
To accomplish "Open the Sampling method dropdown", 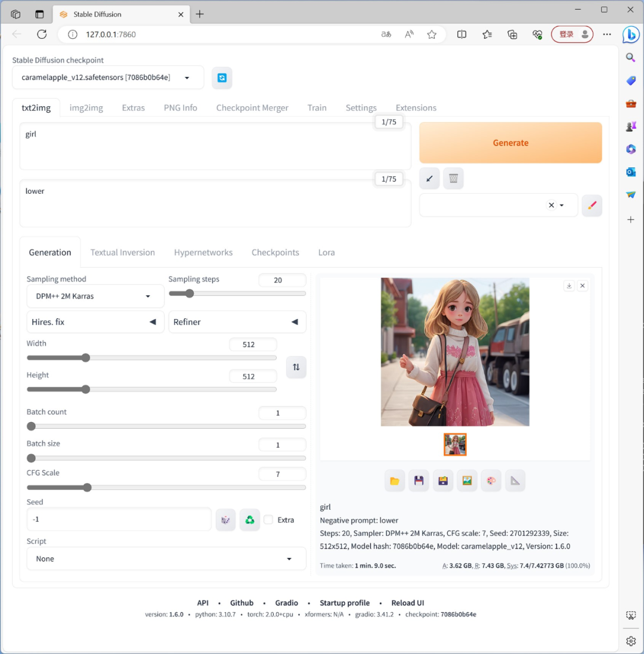I will (95, 296).
